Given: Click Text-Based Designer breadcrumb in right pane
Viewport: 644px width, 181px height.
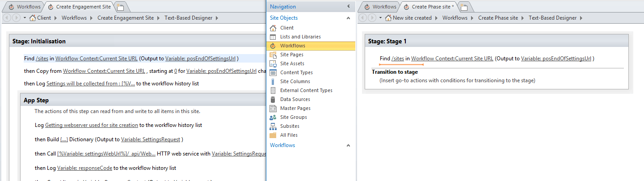Looking at the screenshot, I should click(552, 18).
